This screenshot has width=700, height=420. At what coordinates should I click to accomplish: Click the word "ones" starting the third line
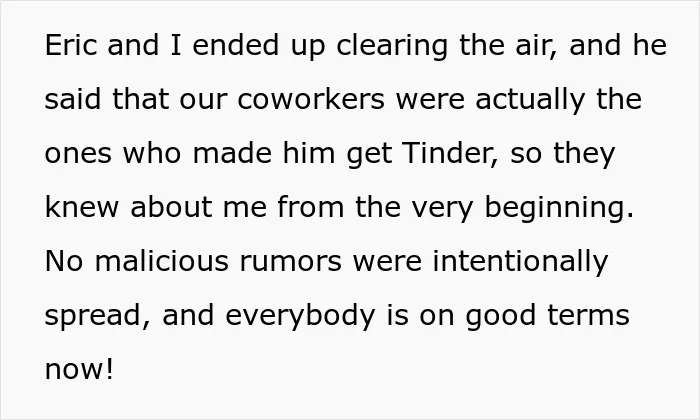(78, 154)
